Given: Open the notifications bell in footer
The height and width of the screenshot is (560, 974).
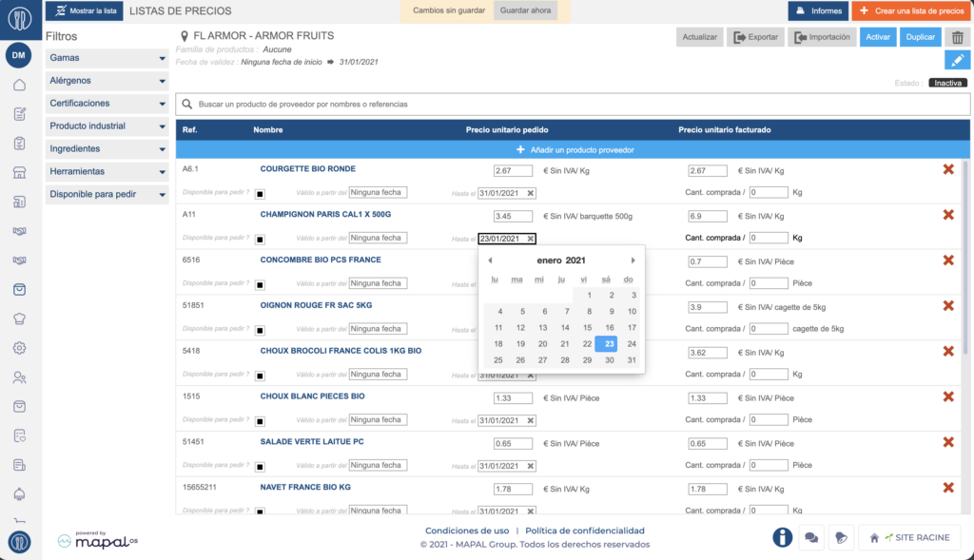Looking at the screenshot, I should (x=841, y=537).
